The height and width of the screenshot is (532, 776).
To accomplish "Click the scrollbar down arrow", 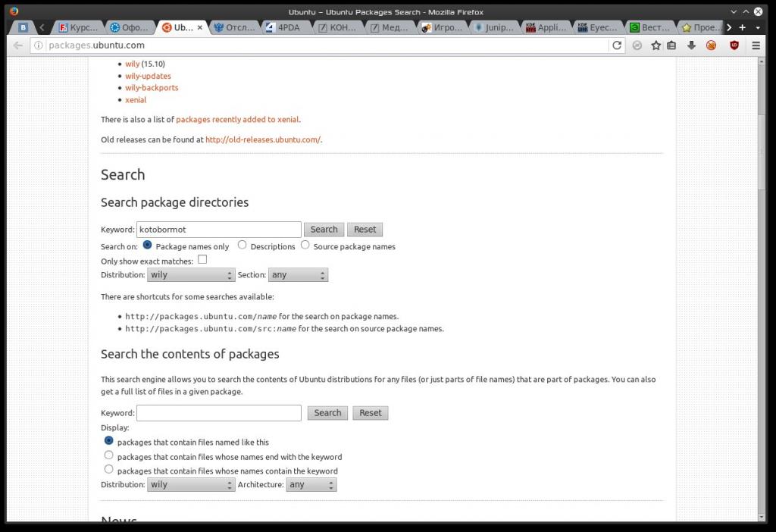I will tap(761, 517).
